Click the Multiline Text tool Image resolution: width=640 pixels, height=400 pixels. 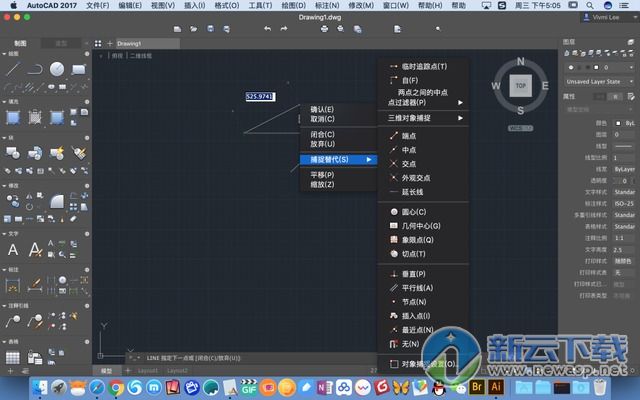13,249
